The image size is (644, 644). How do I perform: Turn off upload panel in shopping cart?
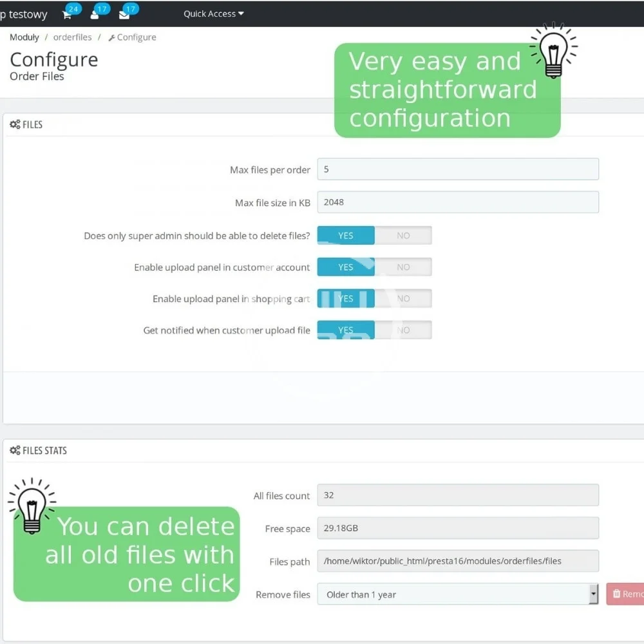[403, 299]
